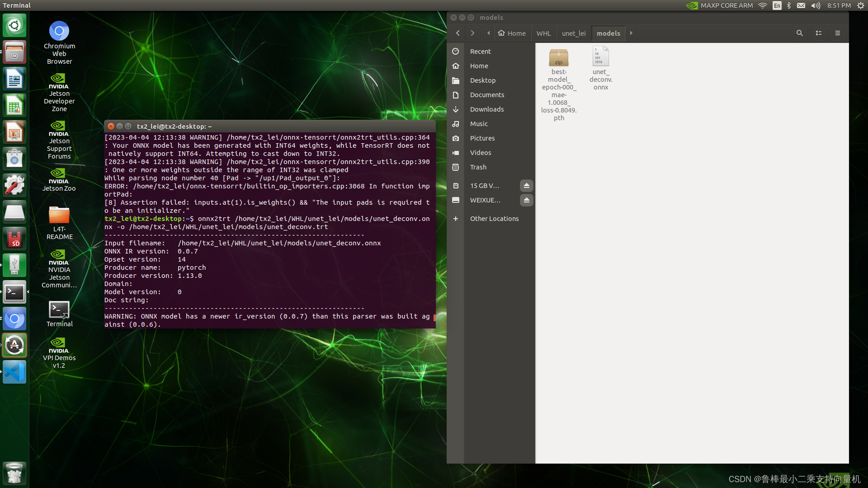
Task: Open the sound volume indicator
Action: 816,5
